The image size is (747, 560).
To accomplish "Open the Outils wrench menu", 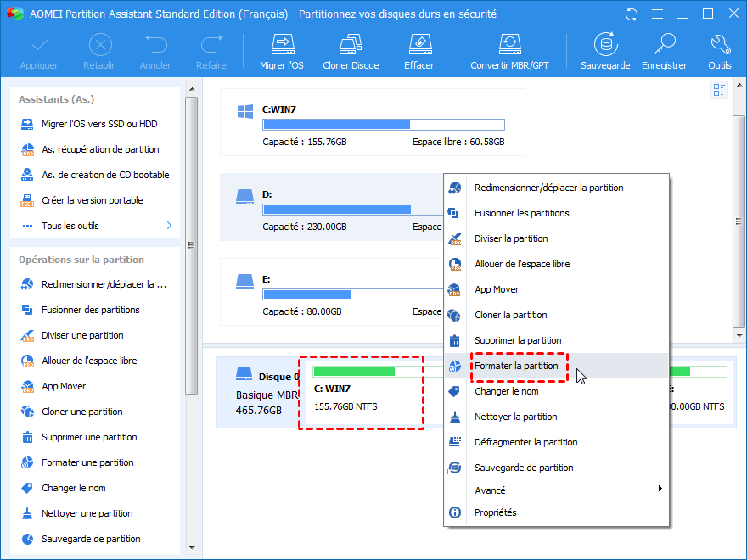I will pyautogui.click(x=720, y=52).
